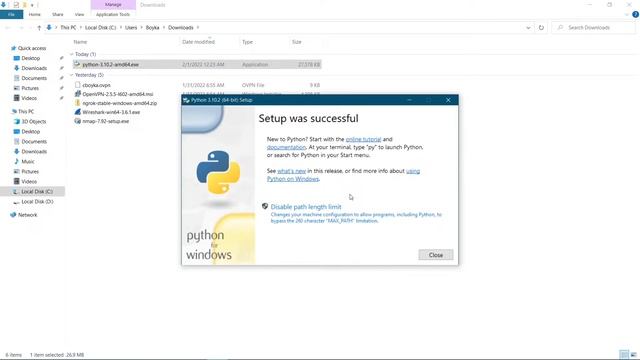Viewport: 640px width, 360px height.
Task: Open the documentation link
Action: 286,147
